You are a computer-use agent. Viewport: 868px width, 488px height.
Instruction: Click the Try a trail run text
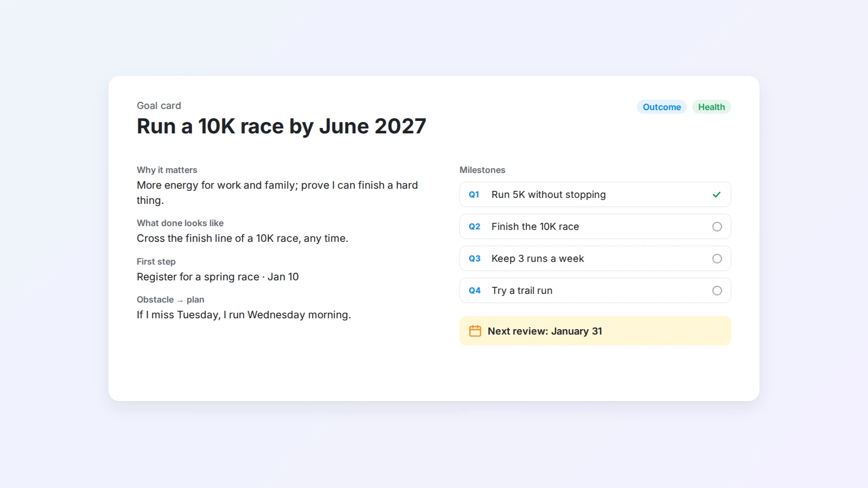point(522,291)
